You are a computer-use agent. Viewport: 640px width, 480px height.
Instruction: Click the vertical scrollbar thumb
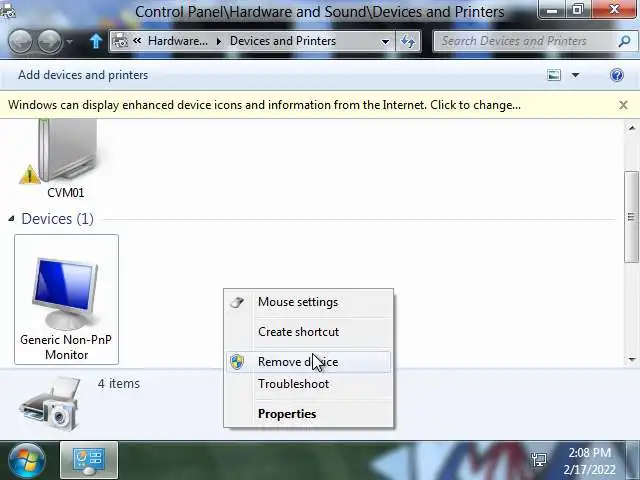(x=632, y=217)
